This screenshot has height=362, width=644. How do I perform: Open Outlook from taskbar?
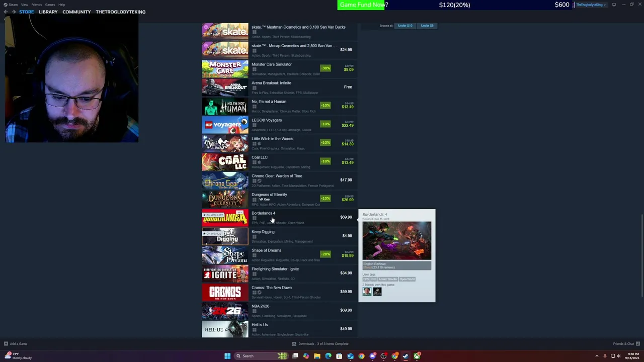click(x=350, y=356)
